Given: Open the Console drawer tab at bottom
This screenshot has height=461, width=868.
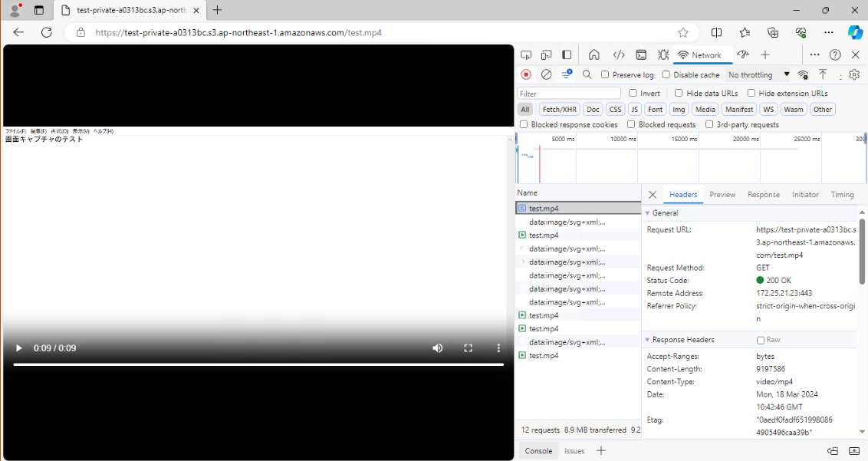Looking at the screenshot, I should [x=538, y=450].
